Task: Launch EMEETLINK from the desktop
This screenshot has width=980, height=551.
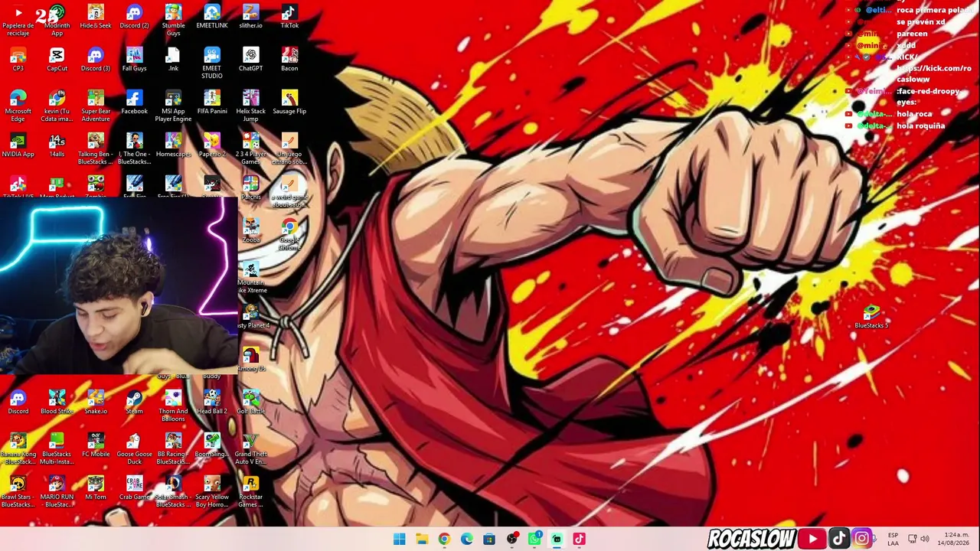Action: pos(212,17)
